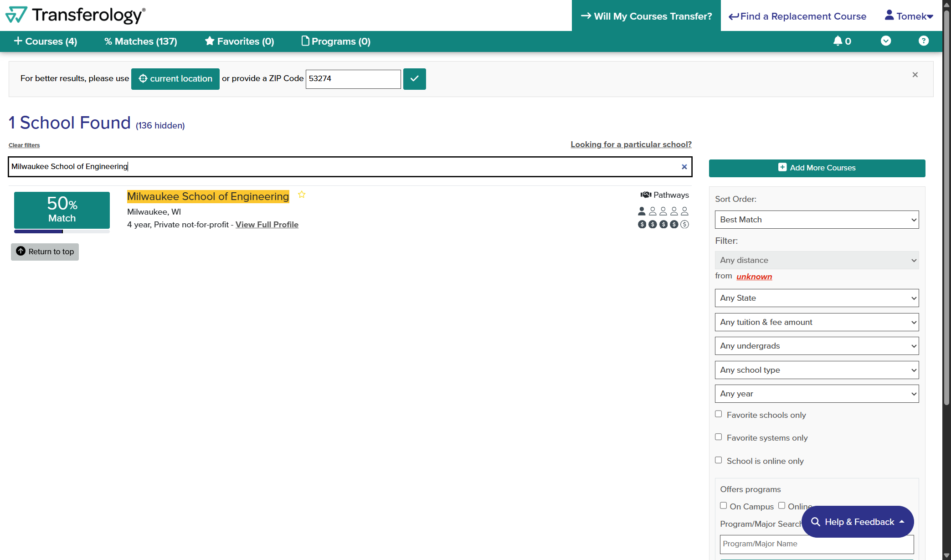
Task: Expand the Any year dropdown
Action: pos(817,394)
